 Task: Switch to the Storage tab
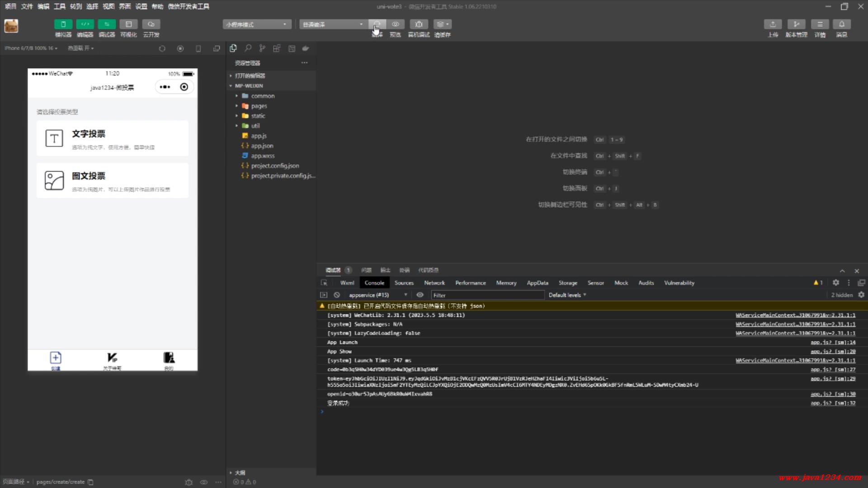568,283
